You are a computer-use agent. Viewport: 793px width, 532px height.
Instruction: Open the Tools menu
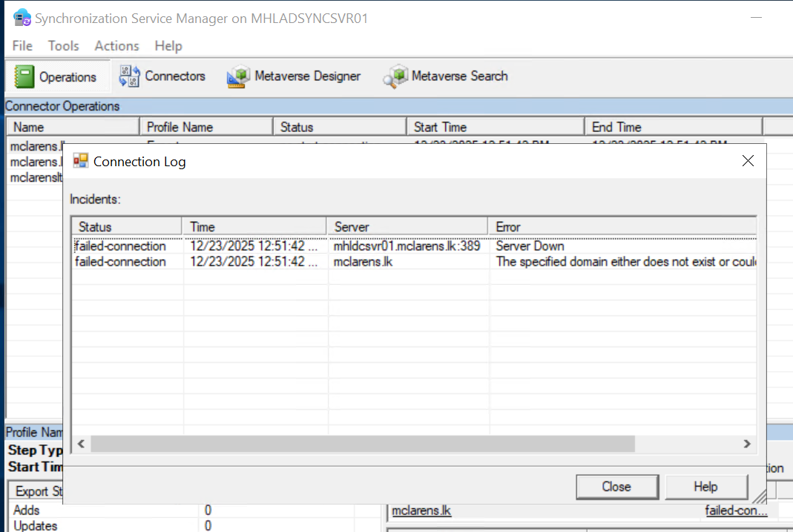64,45
